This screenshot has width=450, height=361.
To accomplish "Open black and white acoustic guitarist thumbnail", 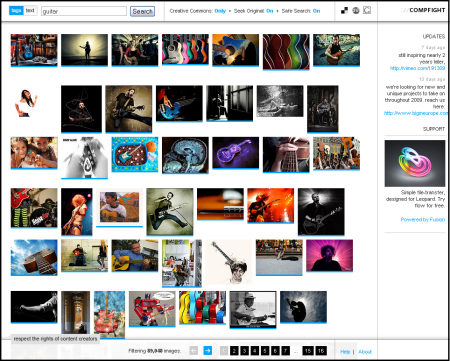I will tap(321, 212).
